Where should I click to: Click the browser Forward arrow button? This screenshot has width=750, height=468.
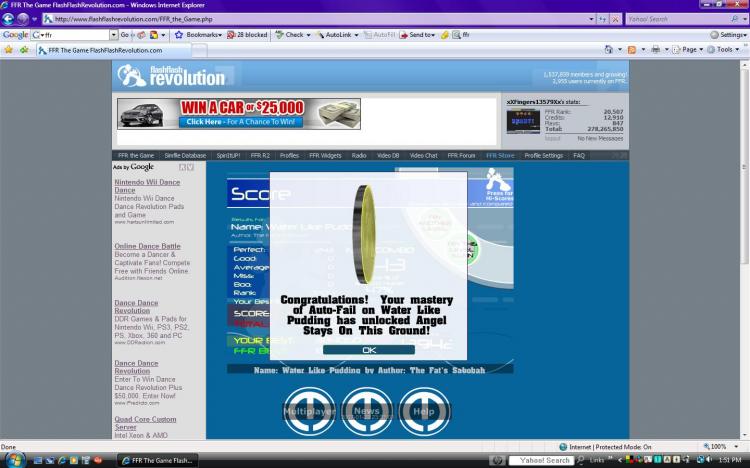point(22,19)
